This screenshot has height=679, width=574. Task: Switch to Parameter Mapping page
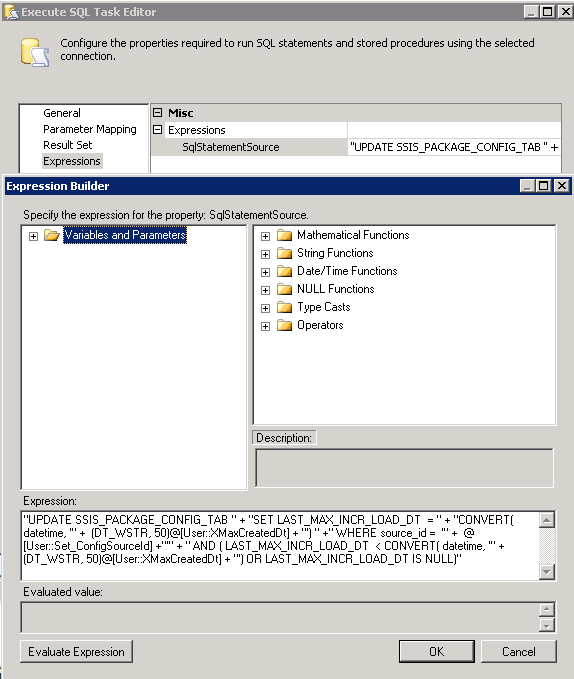point(90,129)
